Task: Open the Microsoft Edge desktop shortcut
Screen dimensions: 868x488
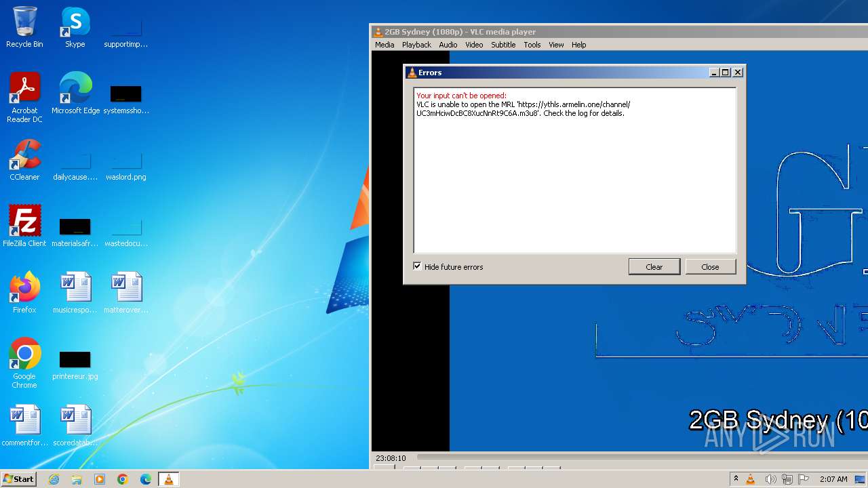Action: tap(75, 94)
